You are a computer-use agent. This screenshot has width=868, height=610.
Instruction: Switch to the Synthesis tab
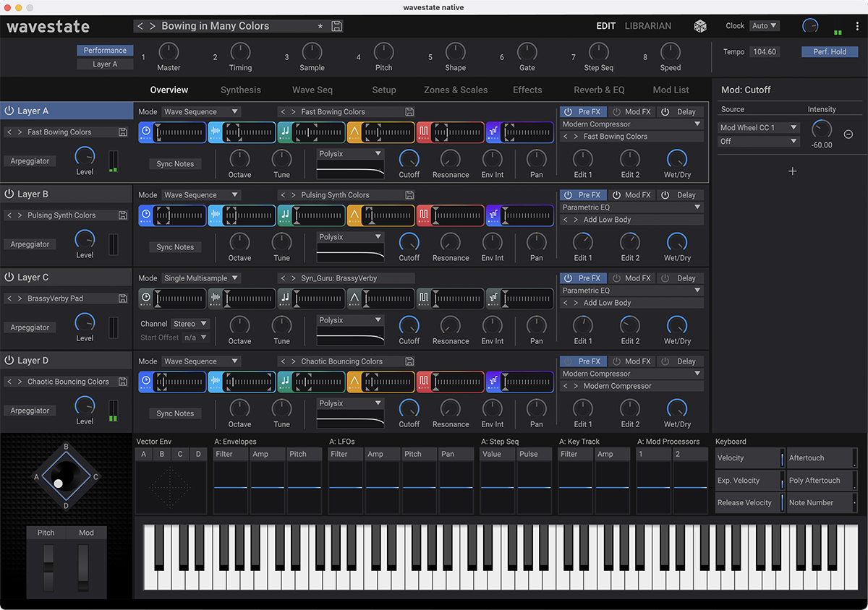[x=241, y=90]
